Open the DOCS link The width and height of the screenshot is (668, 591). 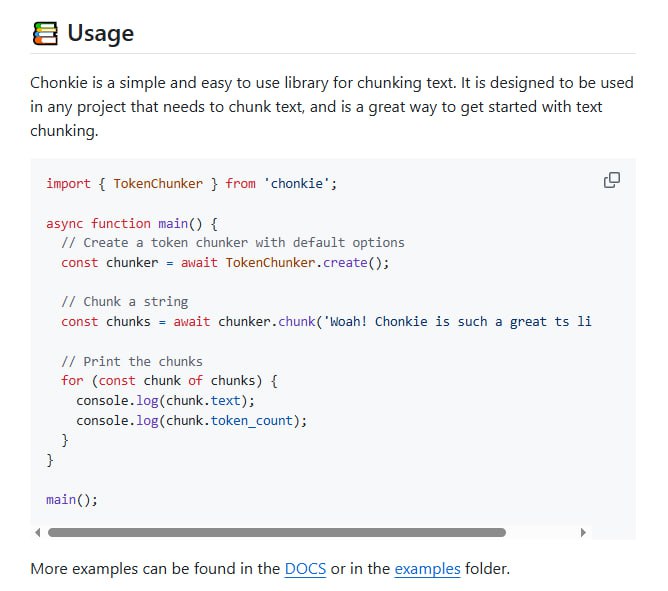coord(304,569)
